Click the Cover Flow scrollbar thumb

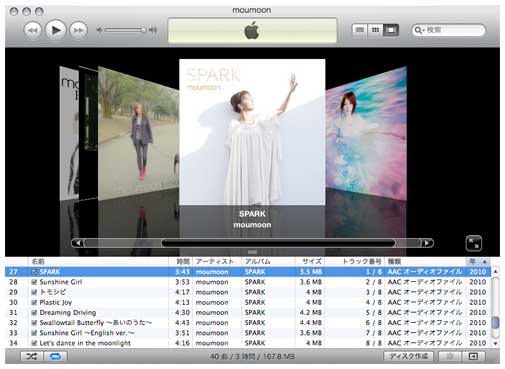(x=278, y=243)
